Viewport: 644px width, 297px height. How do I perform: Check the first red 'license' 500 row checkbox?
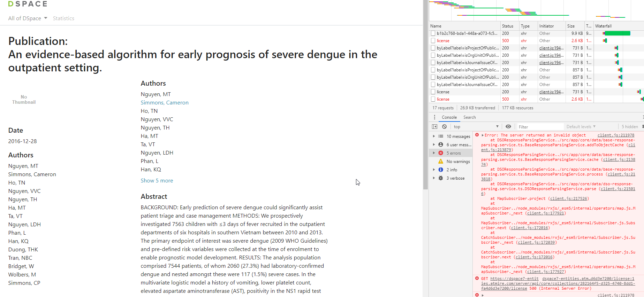pyautogui.click(x=433, y=41)
